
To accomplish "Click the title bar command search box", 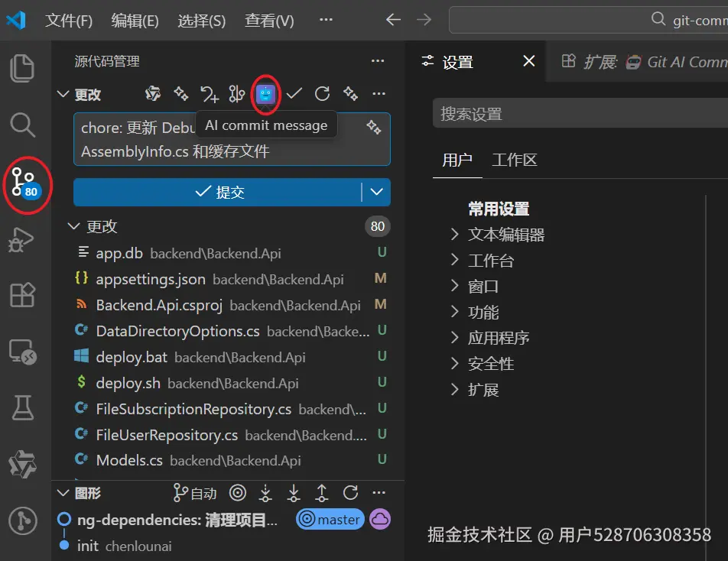I will 589,20.
